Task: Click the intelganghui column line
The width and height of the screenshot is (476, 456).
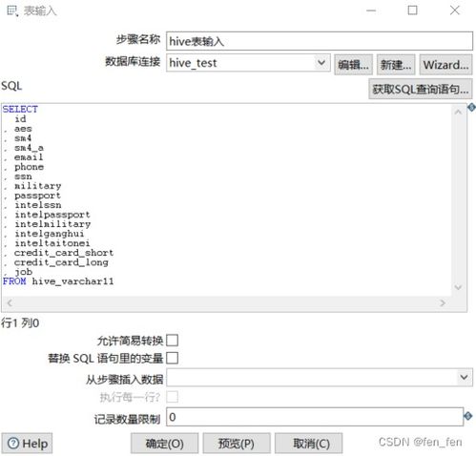Action: click(50, 234)
